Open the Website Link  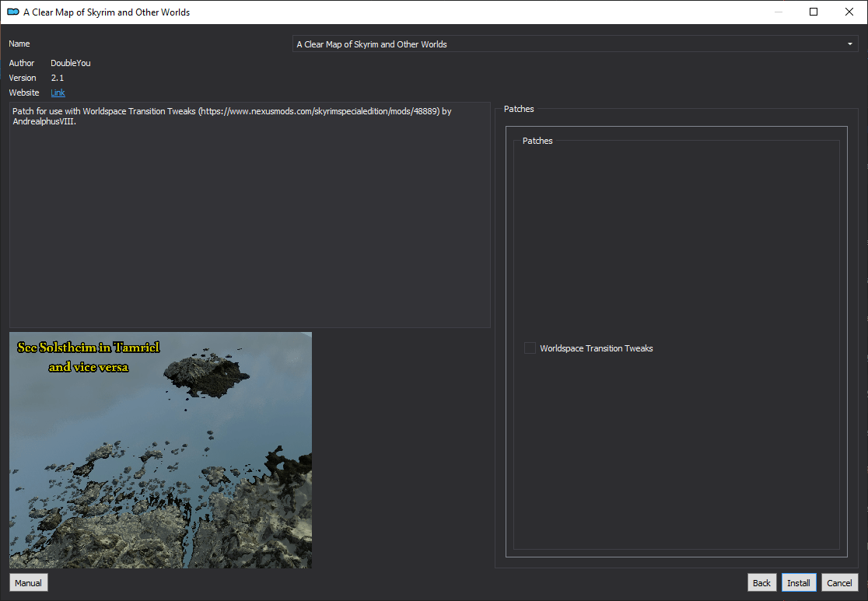(58, 93)
